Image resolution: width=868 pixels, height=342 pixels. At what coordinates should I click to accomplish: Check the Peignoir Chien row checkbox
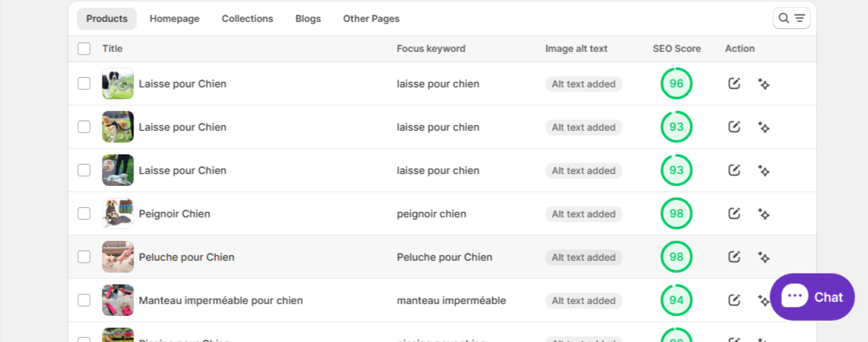coord(84,214)
